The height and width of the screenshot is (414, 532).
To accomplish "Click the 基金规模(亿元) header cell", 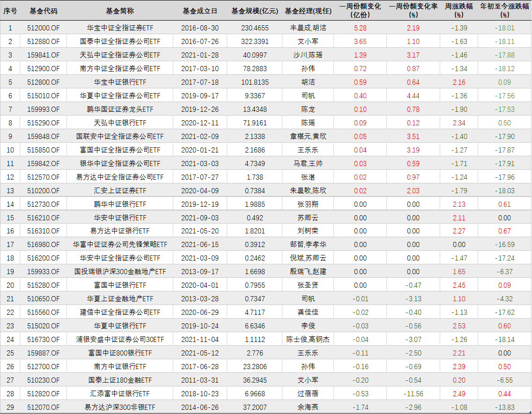I will click(x=254, y=11).
